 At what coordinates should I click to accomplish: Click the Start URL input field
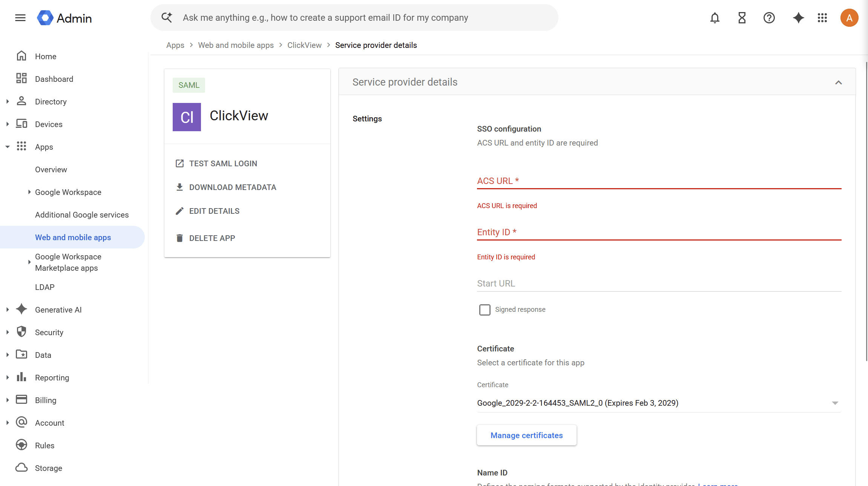point(659,284)
